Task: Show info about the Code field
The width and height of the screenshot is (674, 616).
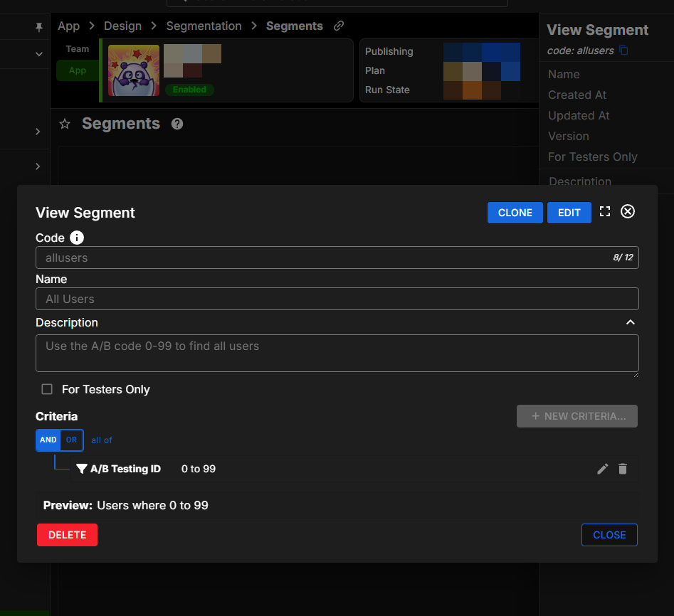Action: 77,238
